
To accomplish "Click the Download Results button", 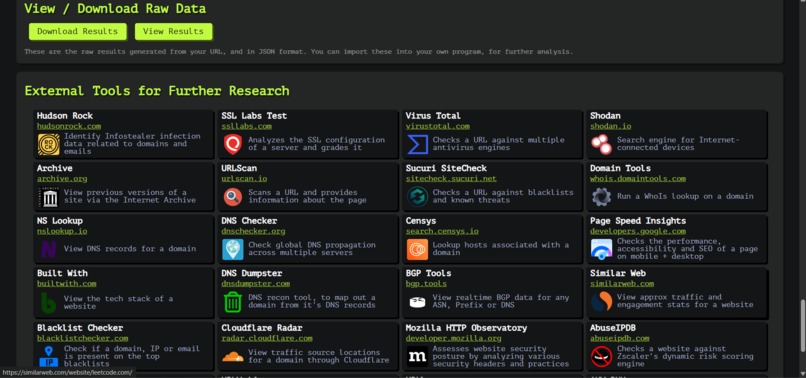I will click(x=77, y=31).
